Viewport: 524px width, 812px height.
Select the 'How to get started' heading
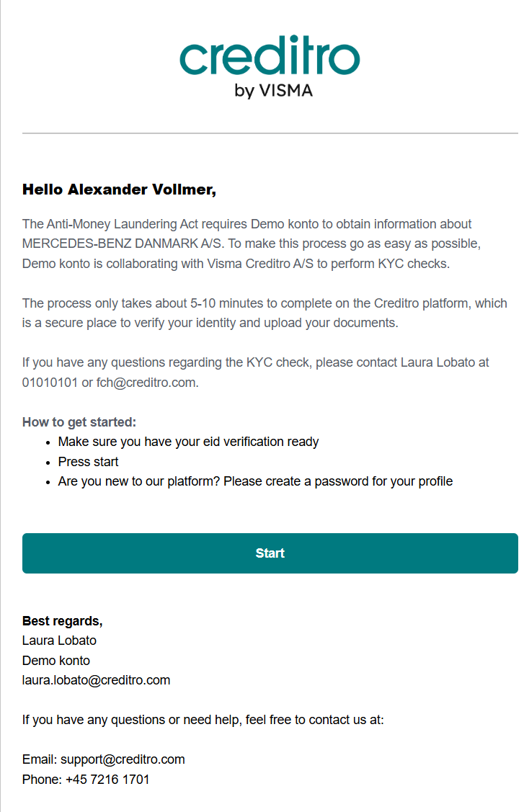coord(79,422)
